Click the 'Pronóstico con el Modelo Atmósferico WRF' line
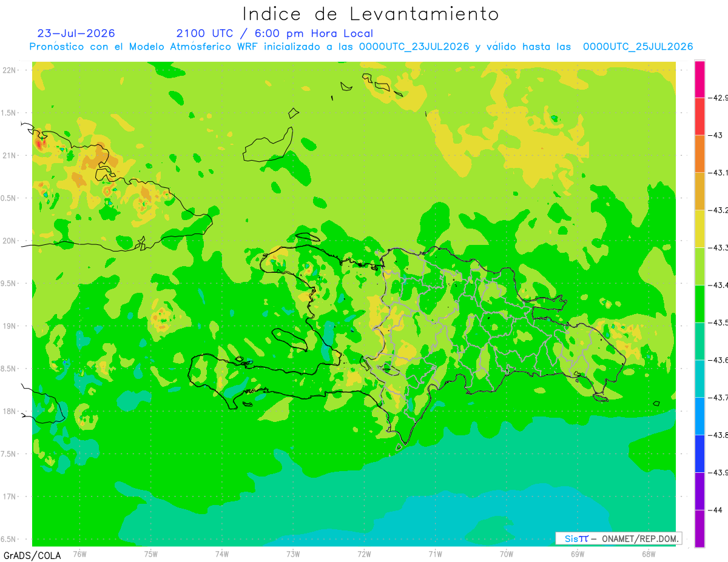728x562 pixels. 362,47
